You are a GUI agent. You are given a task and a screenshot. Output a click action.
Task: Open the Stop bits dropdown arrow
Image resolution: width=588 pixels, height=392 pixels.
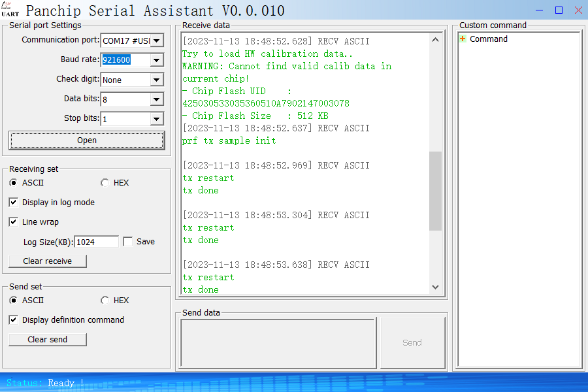click(157, 120)
